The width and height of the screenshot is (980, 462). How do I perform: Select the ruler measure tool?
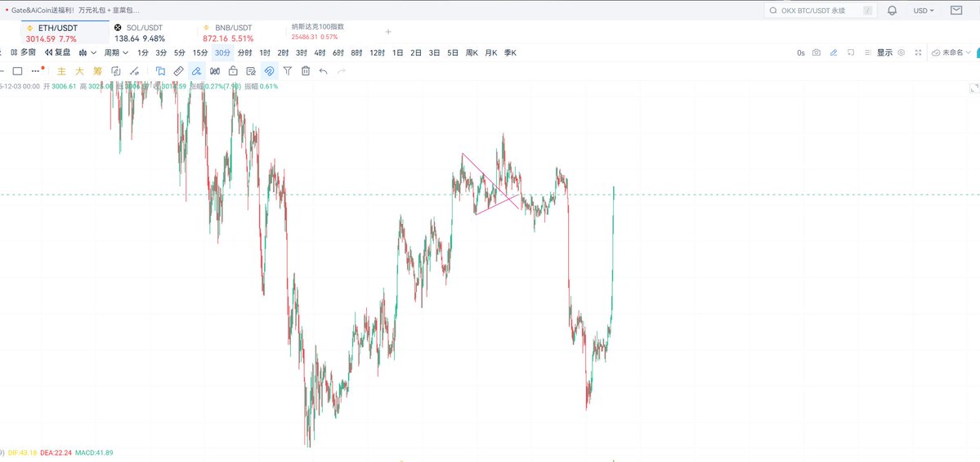click(178, 71)
